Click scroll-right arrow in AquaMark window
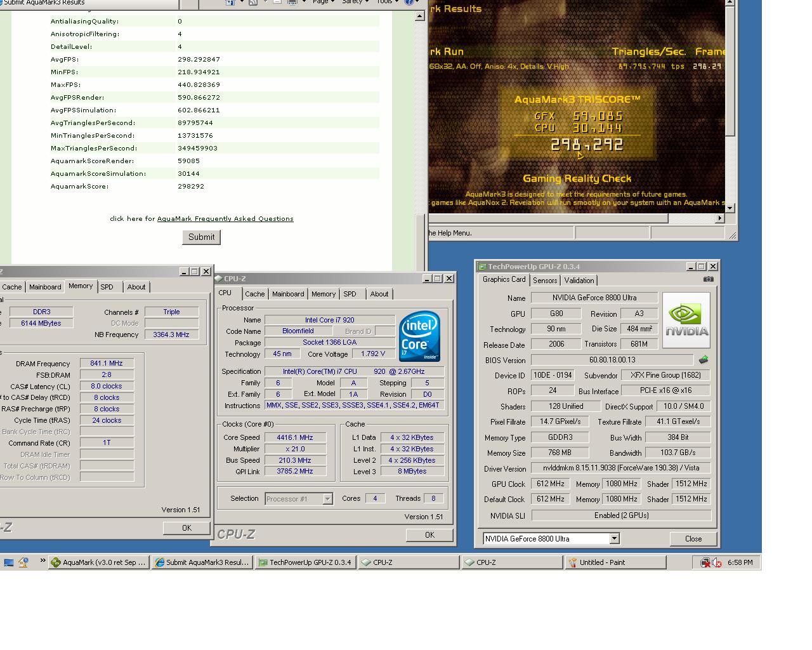 (x=719, y=218)
